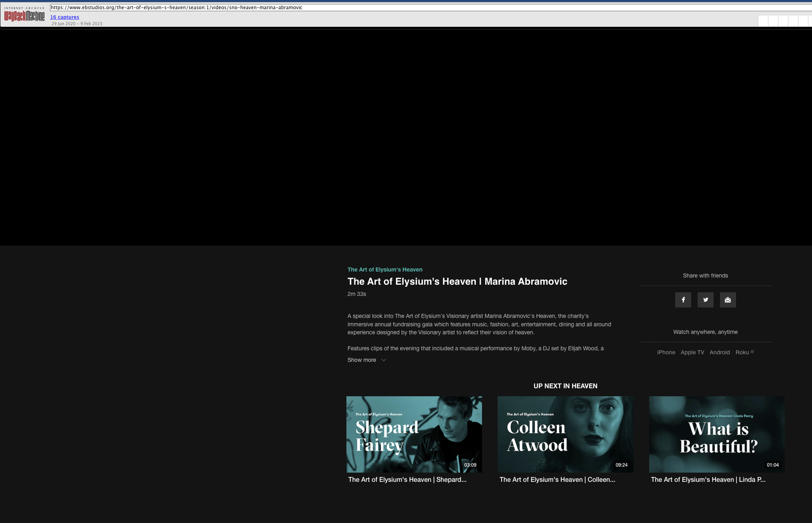Click the video title 'Marina Abramovic' heading
Screen dimensions: 812x523
tap(457, 281)
